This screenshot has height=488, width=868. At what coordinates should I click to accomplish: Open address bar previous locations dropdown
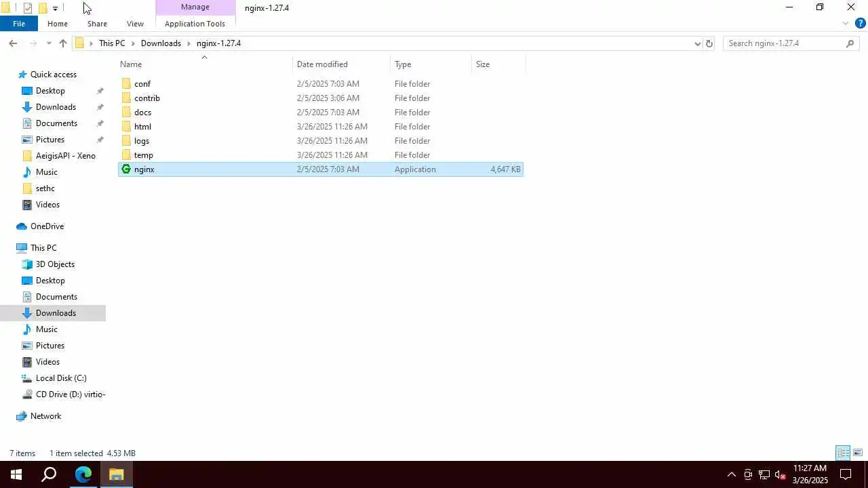(697, 43)
